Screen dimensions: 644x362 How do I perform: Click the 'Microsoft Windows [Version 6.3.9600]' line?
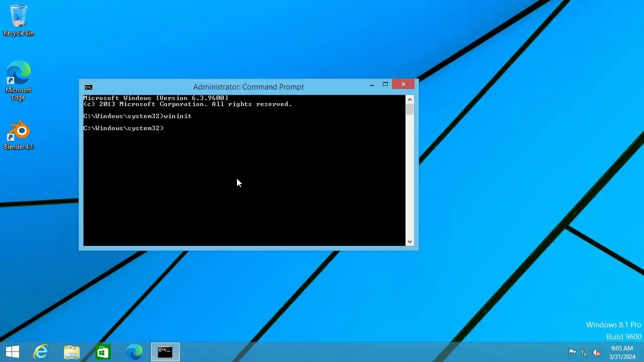(x=156, y=98)
